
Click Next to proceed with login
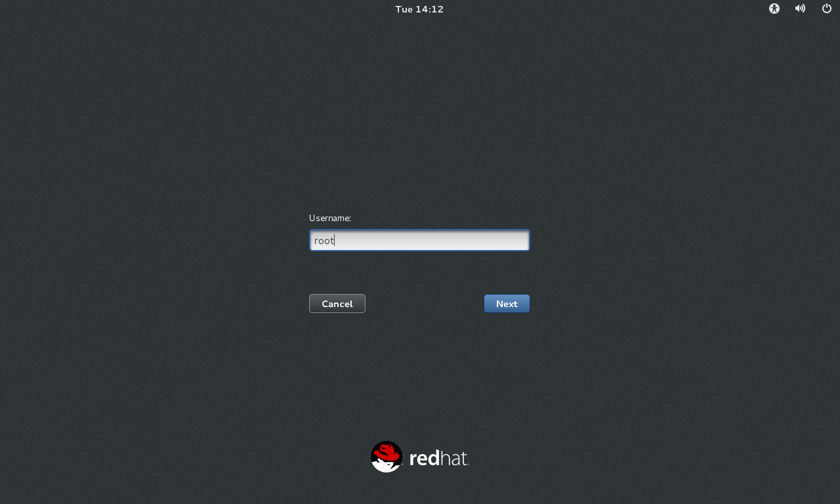[x=507, y=304]
